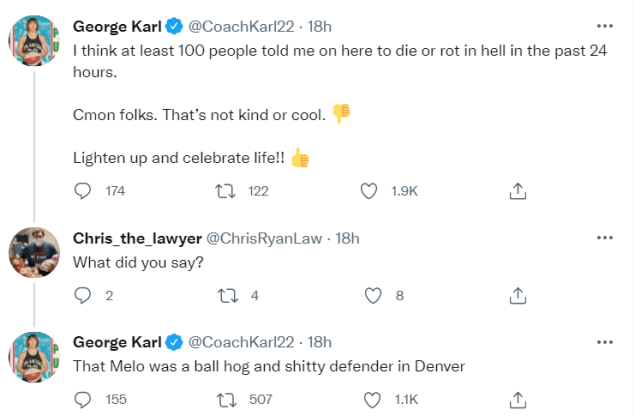Reply to George Karl's first tweet
The image size is (641, 416).
click(84, 190)
